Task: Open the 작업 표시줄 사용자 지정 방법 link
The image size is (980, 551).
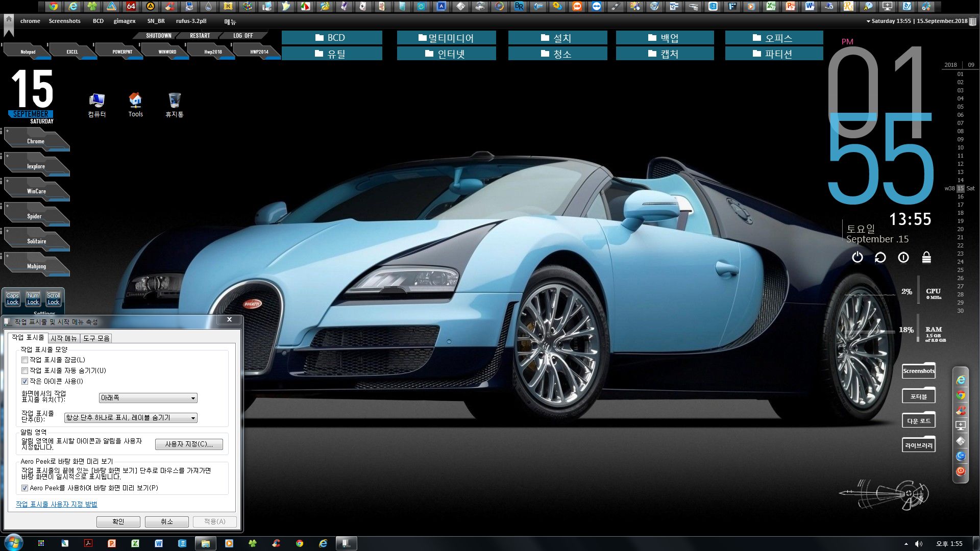Action: pyautogui.click(x=56, y=504)
